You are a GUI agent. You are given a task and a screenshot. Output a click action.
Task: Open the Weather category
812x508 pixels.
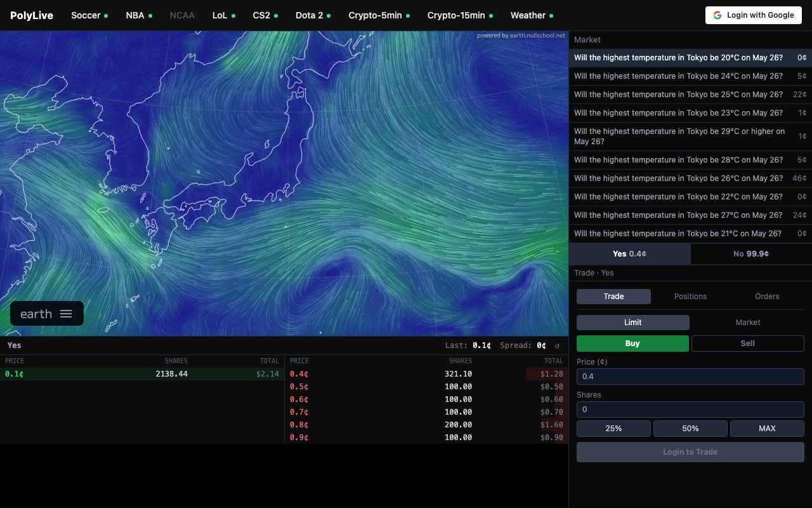[x=532, y=15]
